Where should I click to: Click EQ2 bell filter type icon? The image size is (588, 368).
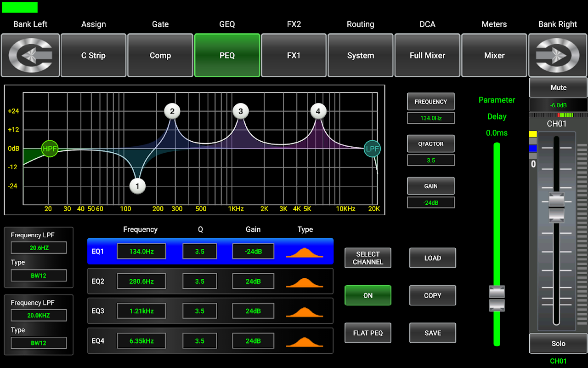pos(304,282)
